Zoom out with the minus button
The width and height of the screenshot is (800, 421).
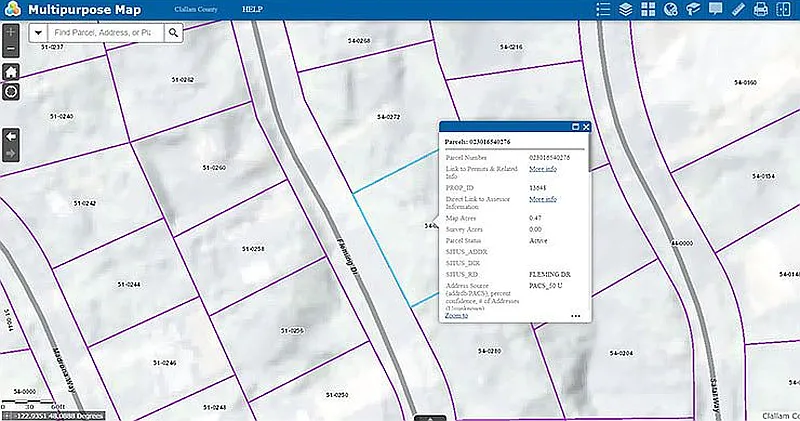pyautogui.click(x=11, y=48)
